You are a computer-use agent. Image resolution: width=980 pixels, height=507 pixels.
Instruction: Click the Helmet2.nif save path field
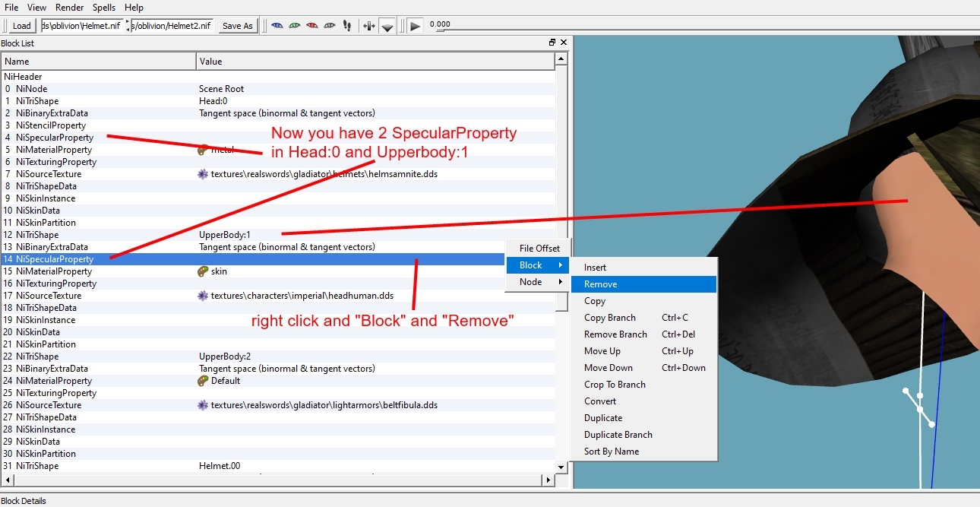[172, 26]
